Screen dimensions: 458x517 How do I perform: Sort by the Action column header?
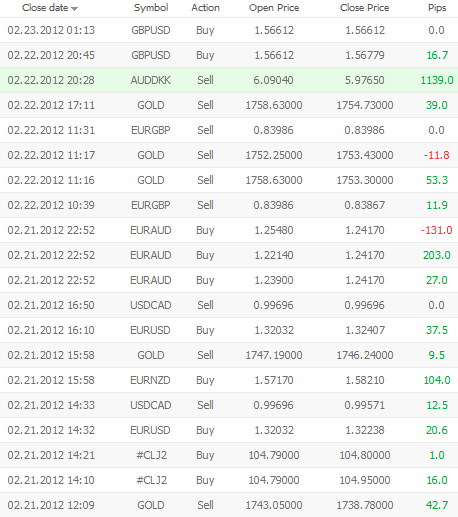[x=205, y=8]
